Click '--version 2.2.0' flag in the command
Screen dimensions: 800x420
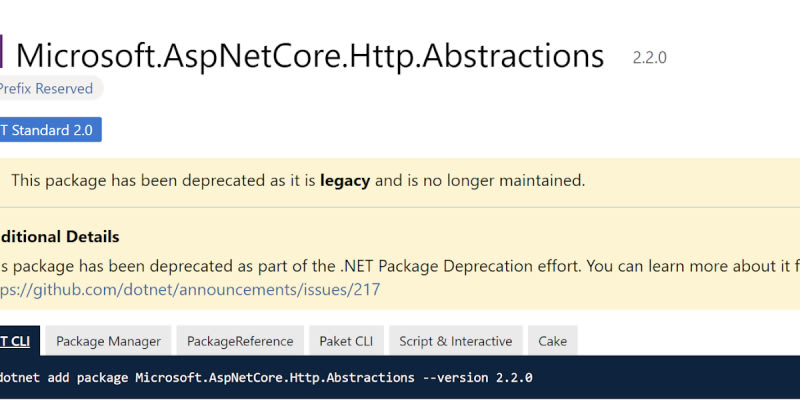[x=478, y=378]
